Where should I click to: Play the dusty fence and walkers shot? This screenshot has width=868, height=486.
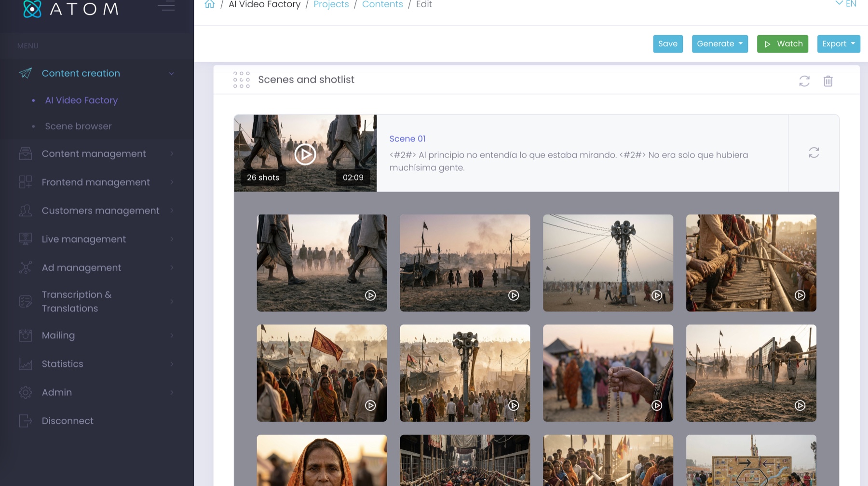click(800, 405)
